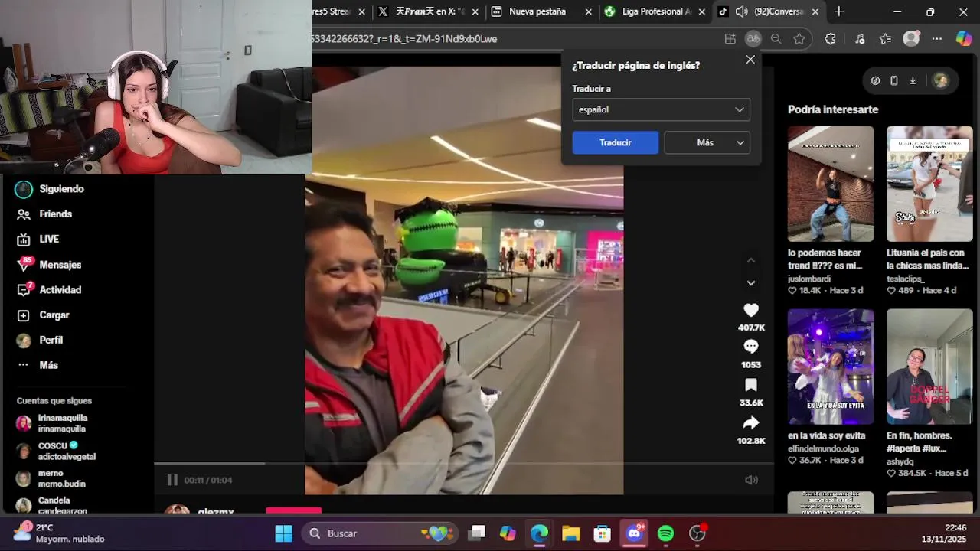Pause the TikTok video
This screenshot has height=551, width=980.
click(x=172, y=480)
